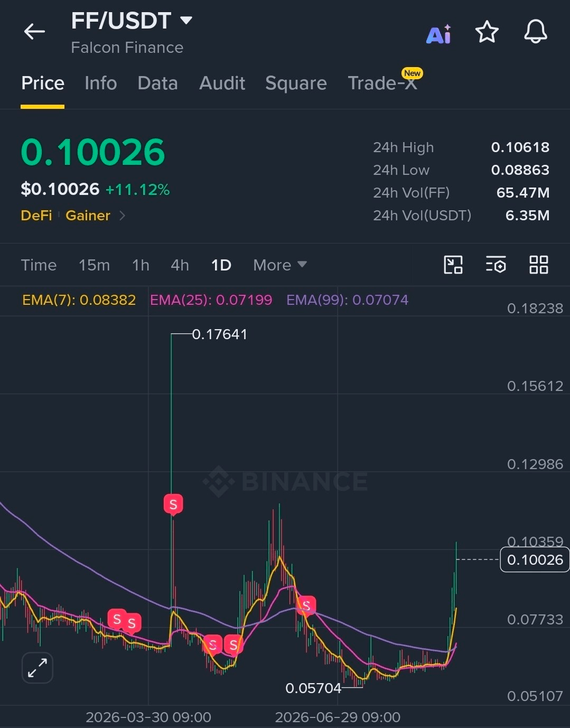Tap the 0.17641 high price label
This screenshot has height=728, width=570.
(219, 334)
